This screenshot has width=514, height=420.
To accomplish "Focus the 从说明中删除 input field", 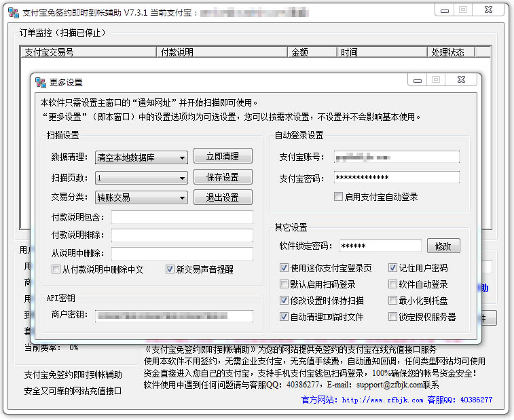I will point(182,254).
